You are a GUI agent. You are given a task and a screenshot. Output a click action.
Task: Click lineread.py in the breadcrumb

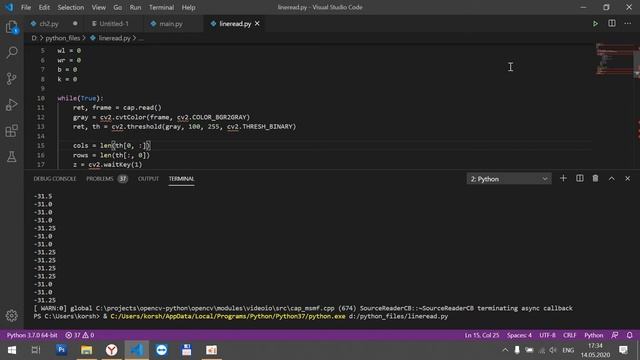pyautogui.click(x=114, y=38)
